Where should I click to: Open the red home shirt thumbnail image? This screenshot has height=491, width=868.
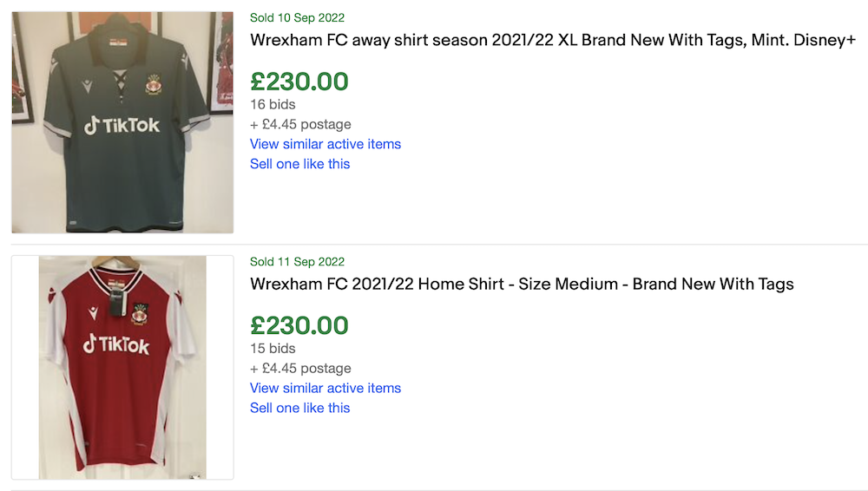[122, 367]
